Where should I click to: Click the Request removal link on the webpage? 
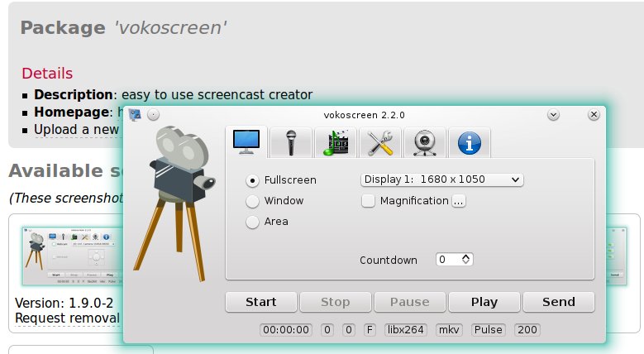(67, 318)
